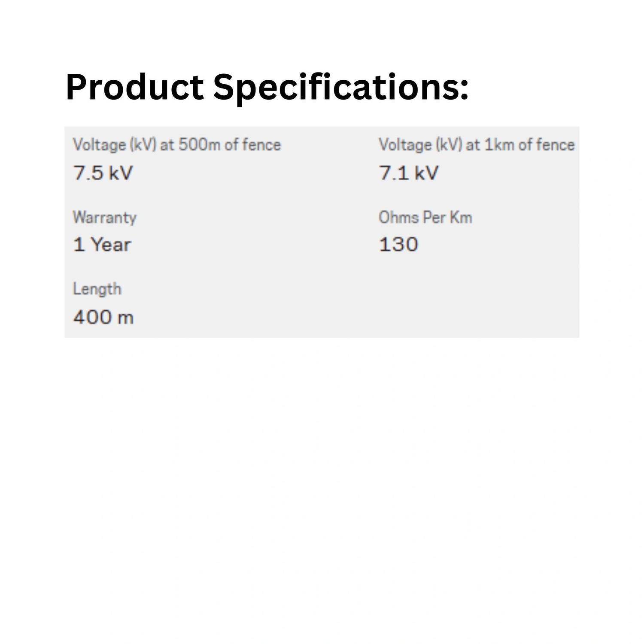Click the 'Length' label
The width and height of the screenshot is (644, 644).
pyautogui.click(x=97, y=289)
